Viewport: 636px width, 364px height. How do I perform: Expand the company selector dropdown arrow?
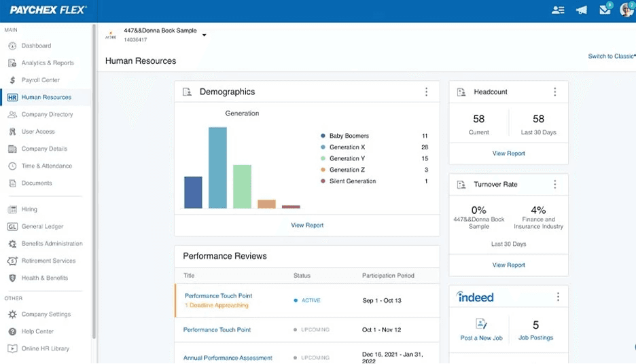pyautogui.click(x=204, y=35)
